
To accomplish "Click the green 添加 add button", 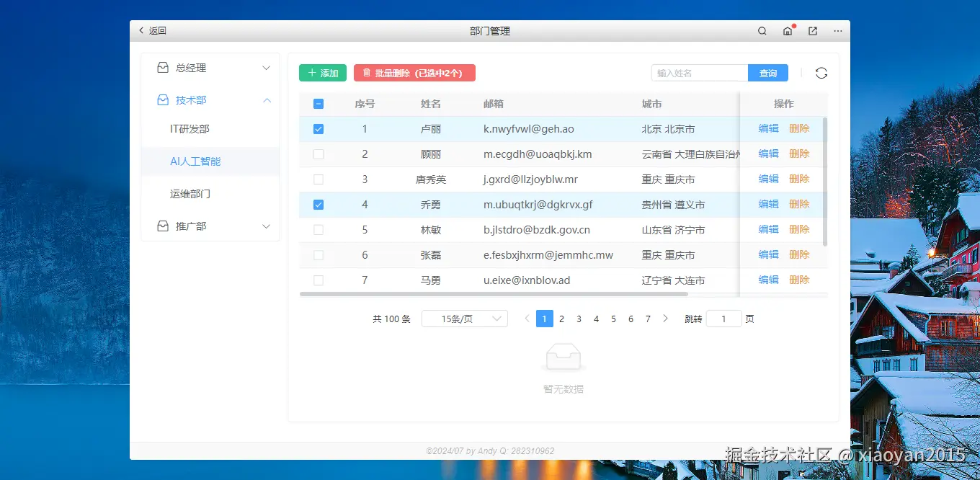I will [322, 72].
